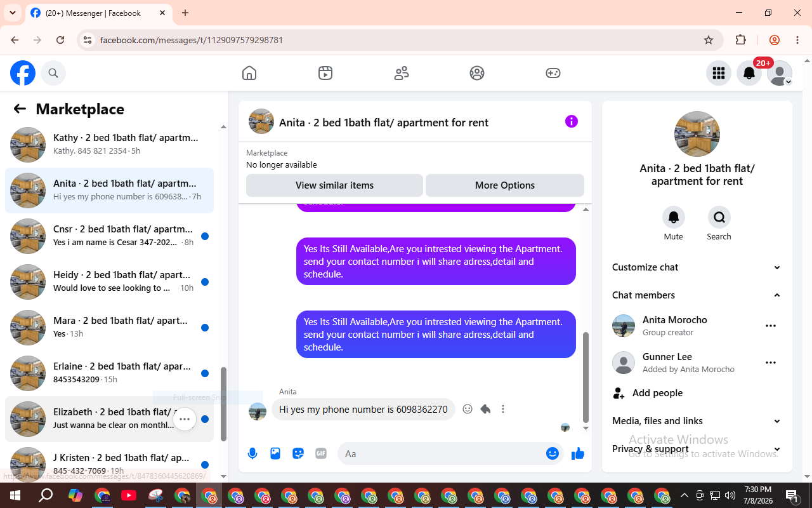The width and height of the screenshot is (812, 508).
Task: Open the Friends icon in top navigation
Action: point(402,73)
